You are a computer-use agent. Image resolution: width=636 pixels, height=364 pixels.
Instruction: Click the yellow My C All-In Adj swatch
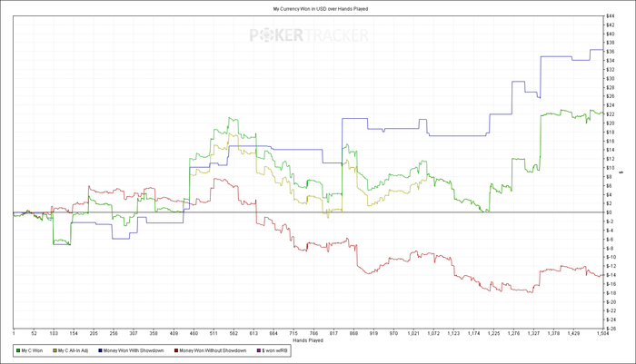(55, 350)
